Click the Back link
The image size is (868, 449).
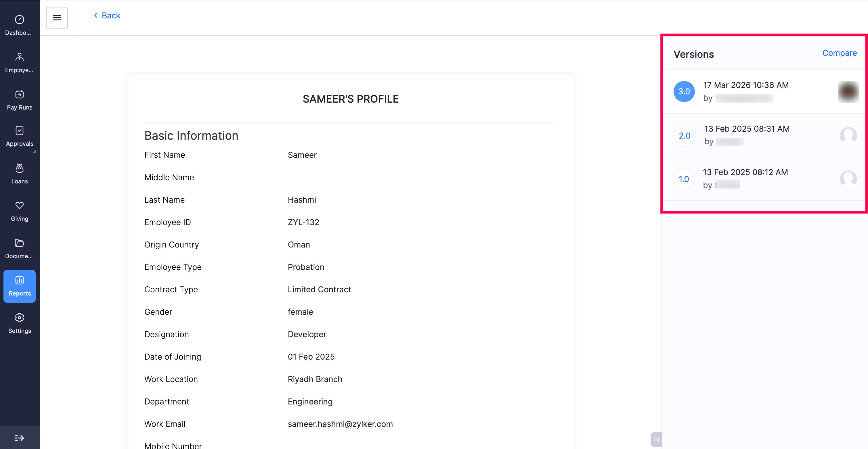[107, 16]
